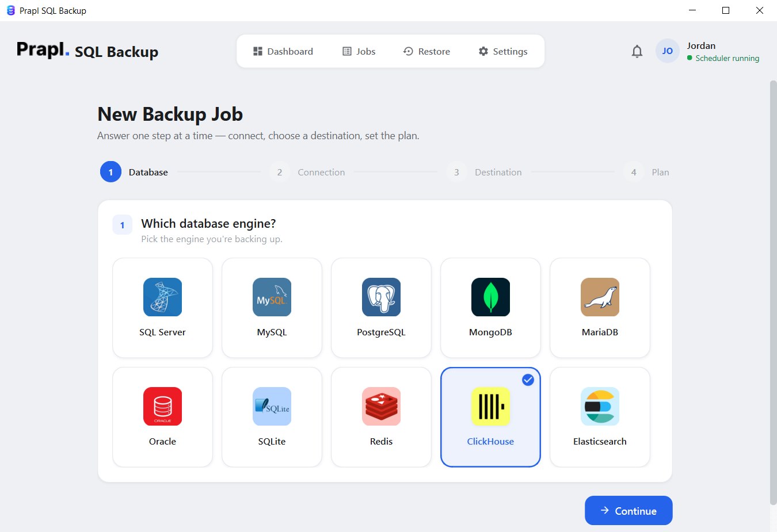Click the vertical page scrollbar

[x=773, y=293]
